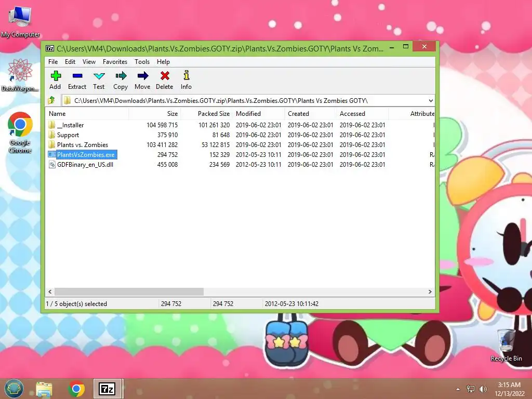Select the Plants vs. Zombies folder icon
This screenshot has width=532, height=399.
point(51,144)
